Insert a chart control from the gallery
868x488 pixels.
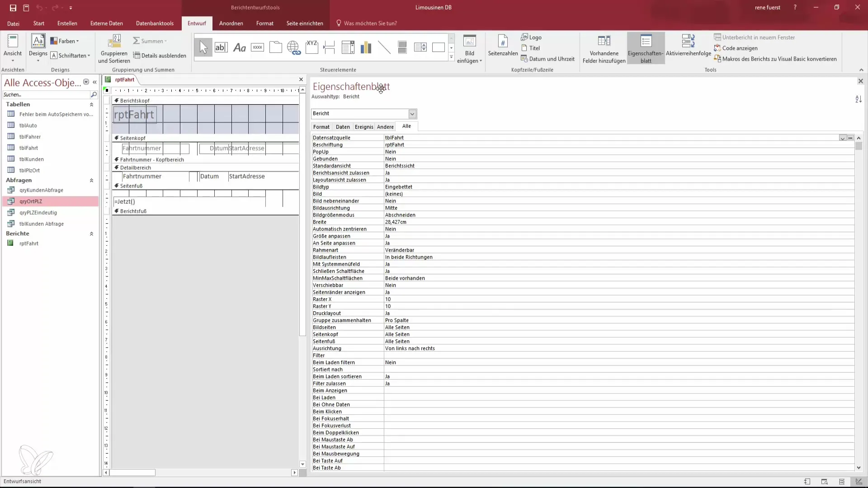(366, 47)
